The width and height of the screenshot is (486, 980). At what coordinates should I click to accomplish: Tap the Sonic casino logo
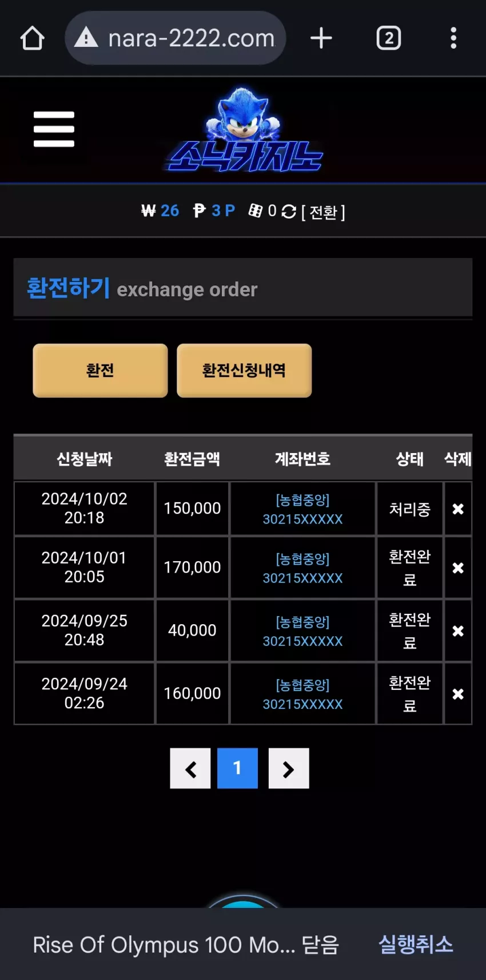pyautogui.click(x=245, y=130)
